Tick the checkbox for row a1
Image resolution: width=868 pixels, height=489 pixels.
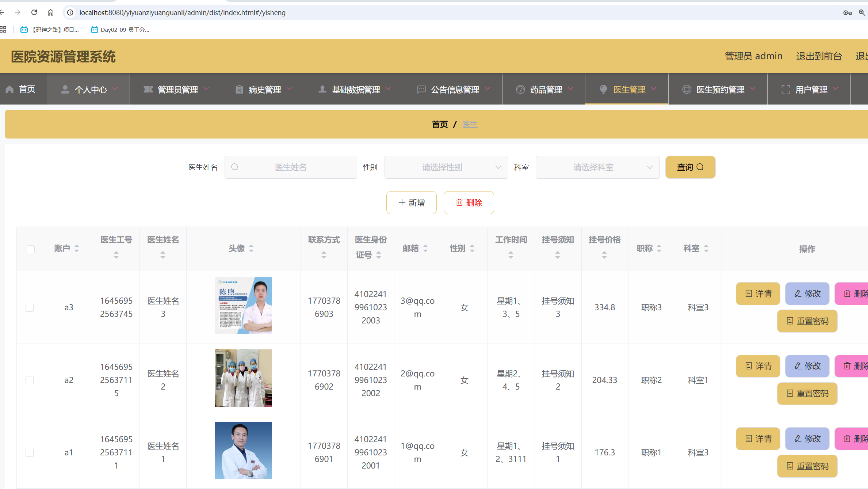(x=30, y=453)
